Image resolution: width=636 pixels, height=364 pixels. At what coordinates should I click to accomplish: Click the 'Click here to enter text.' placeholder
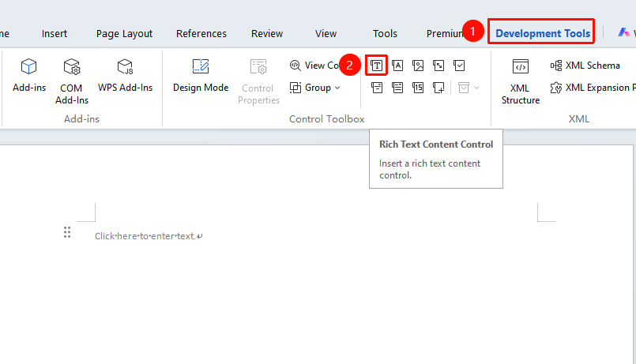(x=145, y=236)
